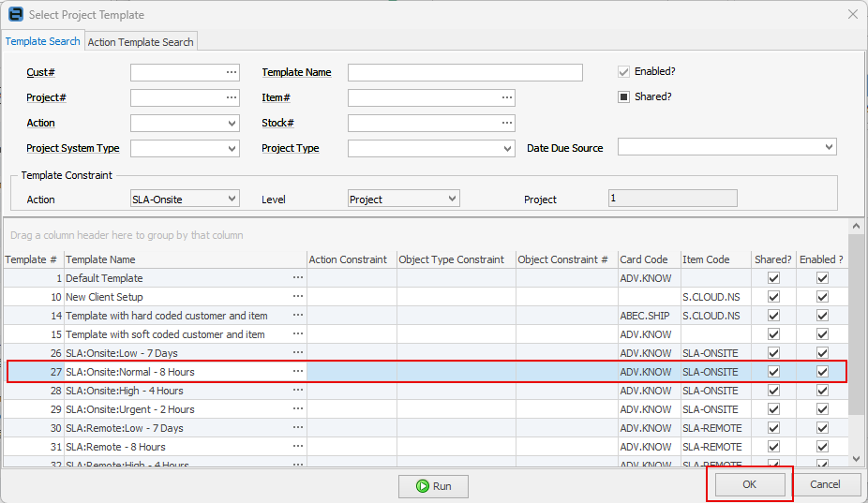Click ellipsis in soft coded customer template row
The width and height of the screenshot is (868, 503).
coord(298,334)
